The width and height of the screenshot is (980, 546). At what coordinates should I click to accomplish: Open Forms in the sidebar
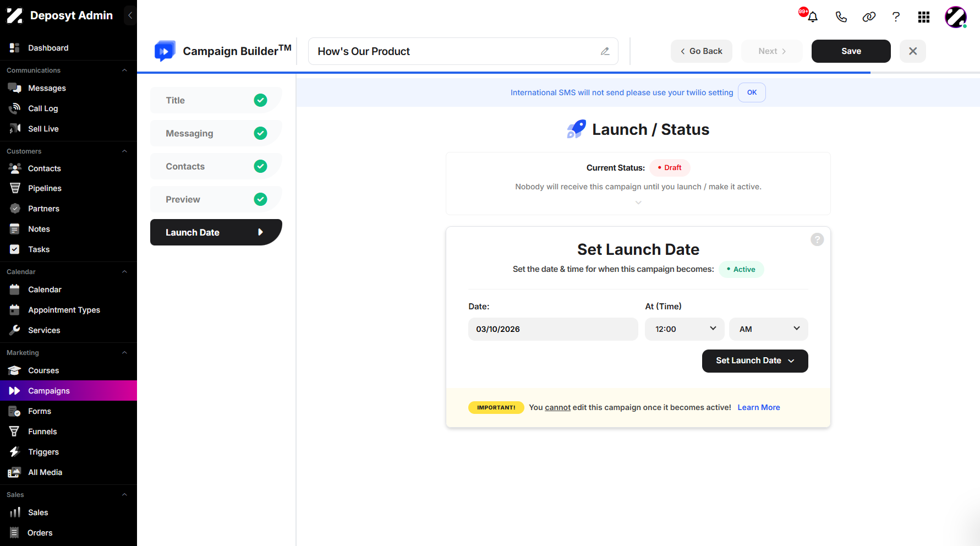pos(68,411)
